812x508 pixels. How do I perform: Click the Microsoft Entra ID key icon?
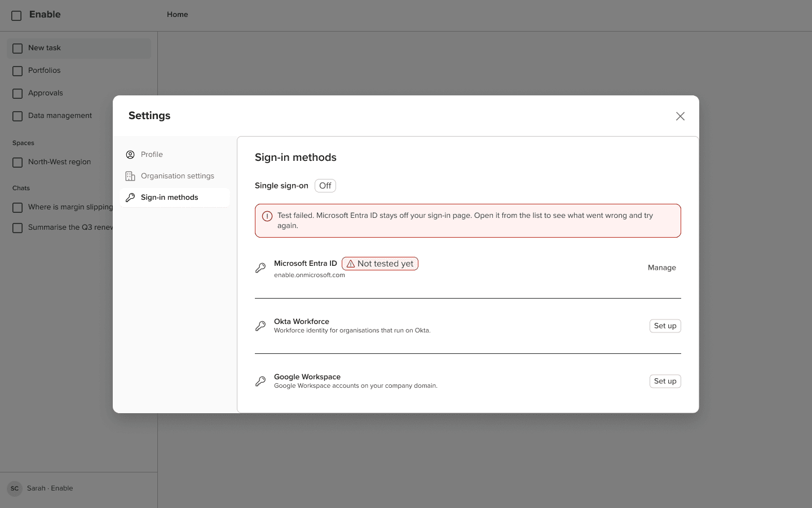(x=261, y=268)
